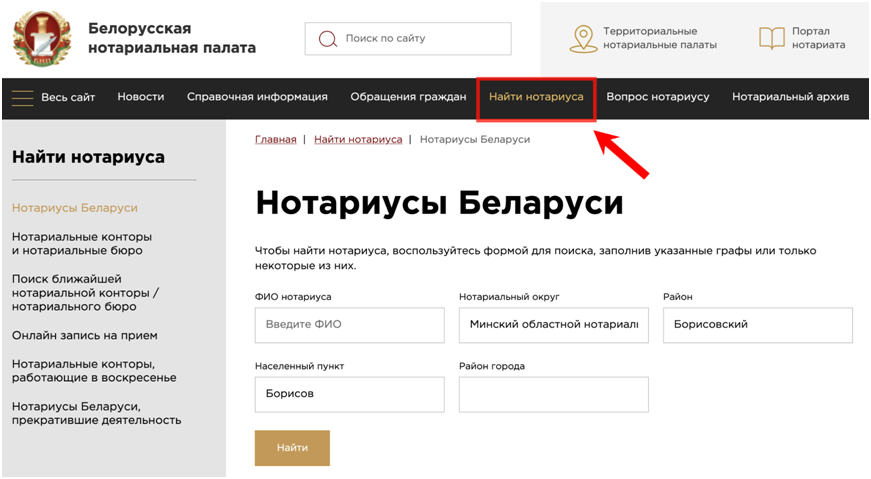Viewport: 871px width, 479px height.
Task: Focus the Поиск по сайту search field
Action: [420, 39]
